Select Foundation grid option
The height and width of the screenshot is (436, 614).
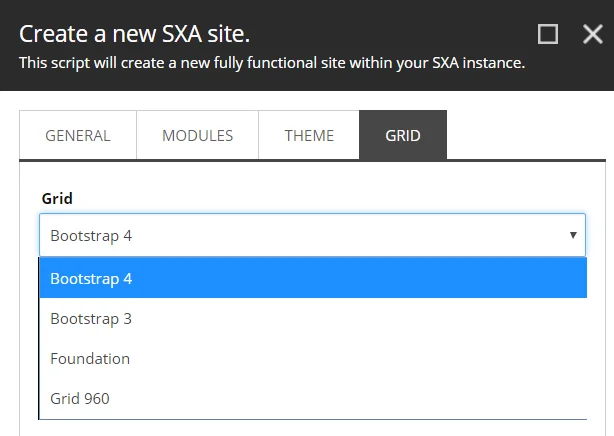coord(313,358)
